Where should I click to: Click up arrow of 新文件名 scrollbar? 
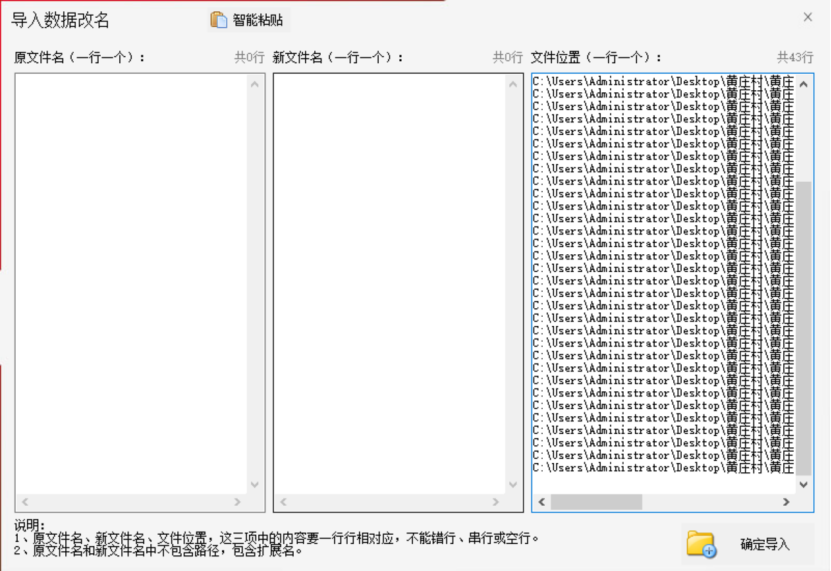click(513, 84)
